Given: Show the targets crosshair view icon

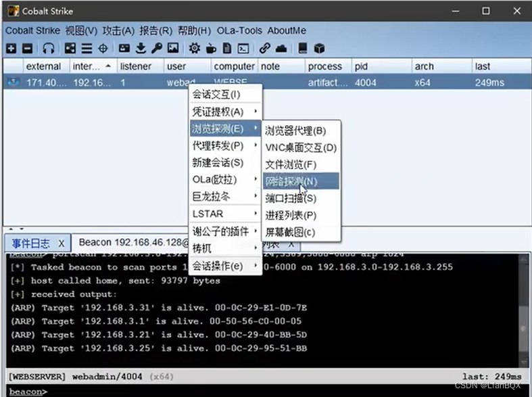Looking at the screenshot, I should [103, 49].
